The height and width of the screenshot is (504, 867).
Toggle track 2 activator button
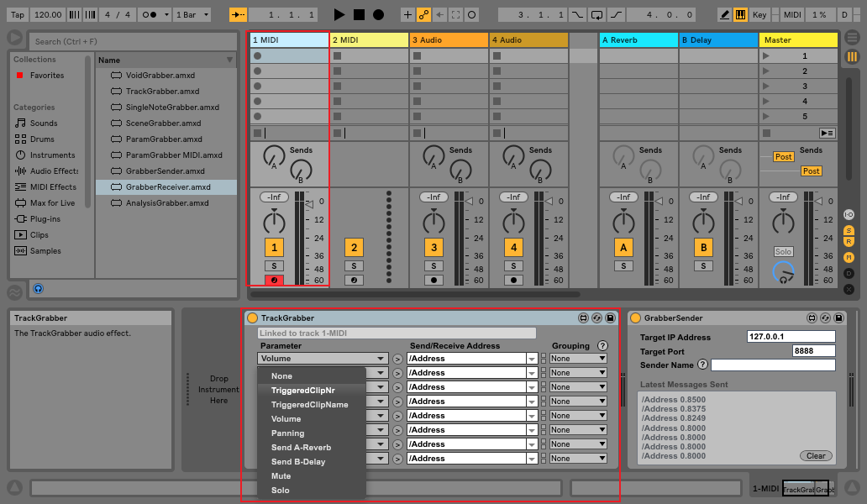(x=354, y=248)
